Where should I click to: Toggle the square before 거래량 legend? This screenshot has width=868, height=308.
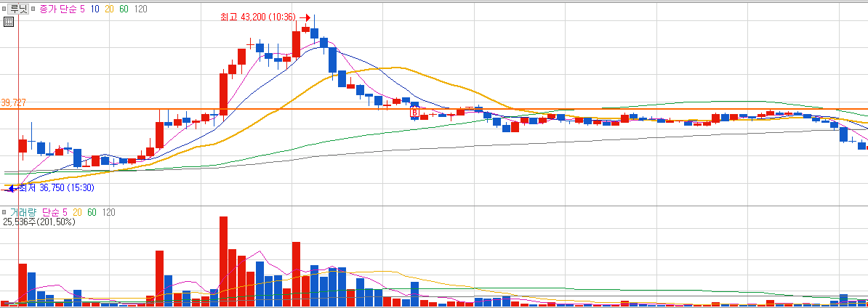(4, 212)
